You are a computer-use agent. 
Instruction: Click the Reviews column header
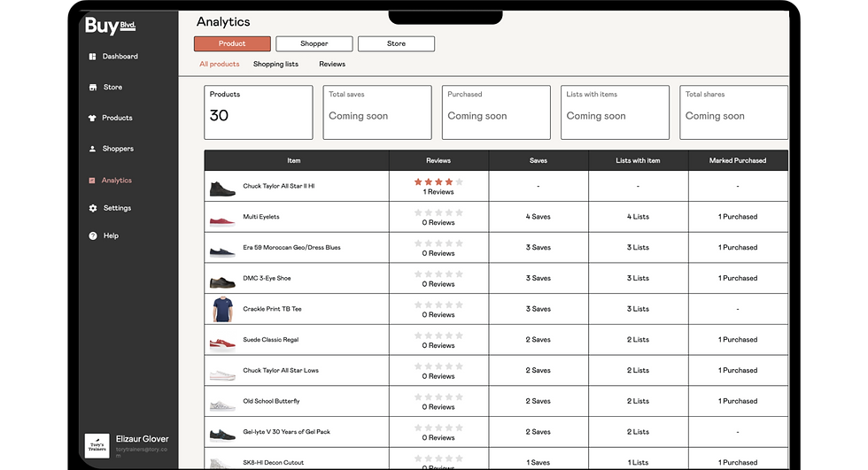pos(438,161)
